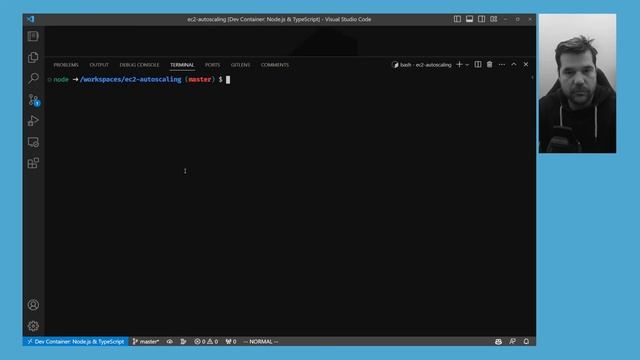Split the terminal
The height and width of the screenshot is (360, 640).
478,64
